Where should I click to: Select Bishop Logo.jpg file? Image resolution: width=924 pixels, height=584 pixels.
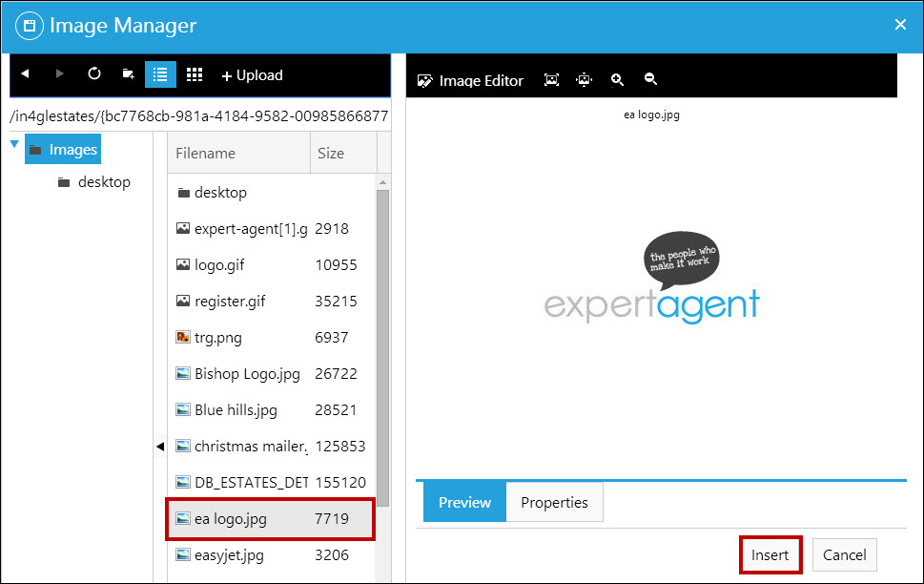tap(271, 374)
